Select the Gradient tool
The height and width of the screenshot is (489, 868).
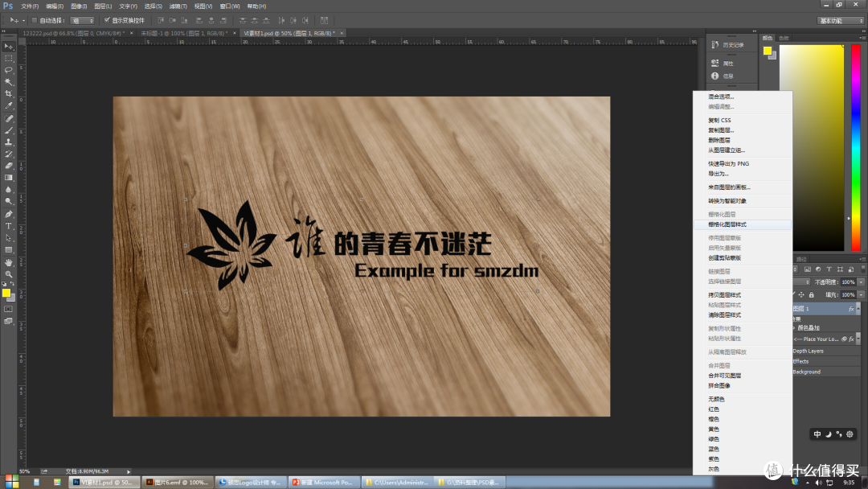click(x=8, y=178)
